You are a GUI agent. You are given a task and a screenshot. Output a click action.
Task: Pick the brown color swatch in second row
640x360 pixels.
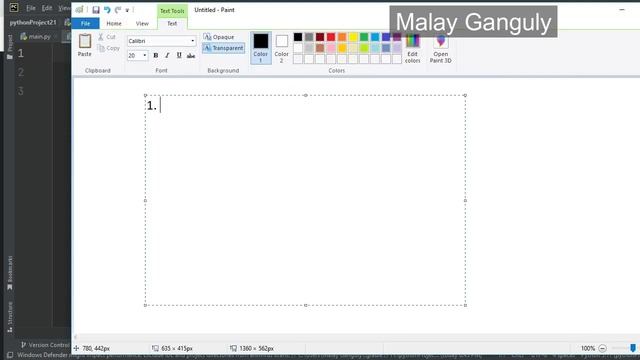point(320,48)
